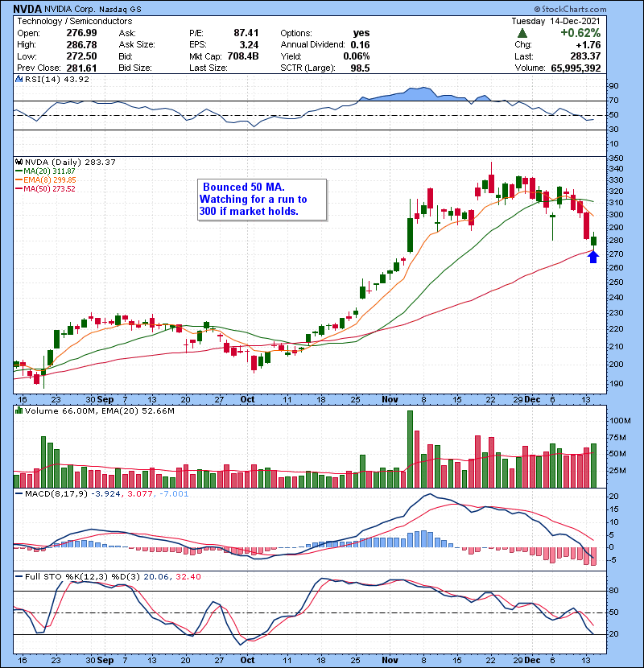Click the 'MACD(8,17,9)' indicator label
Viewport: 644px width, 668px height.
tap(56, 494)
